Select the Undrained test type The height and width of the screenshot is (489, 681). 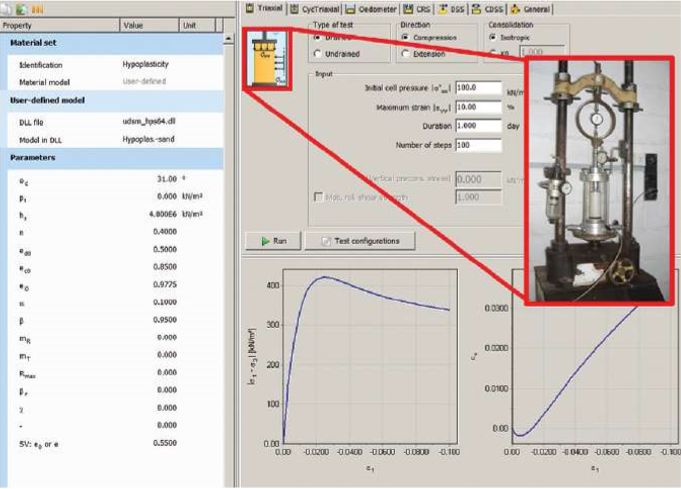[x=319, y=53]
